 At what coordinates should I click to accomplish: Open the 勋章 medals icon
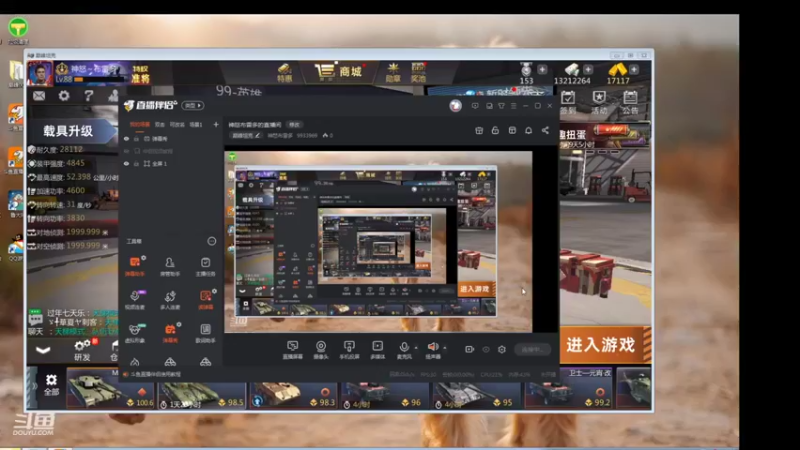click(393, 73)
